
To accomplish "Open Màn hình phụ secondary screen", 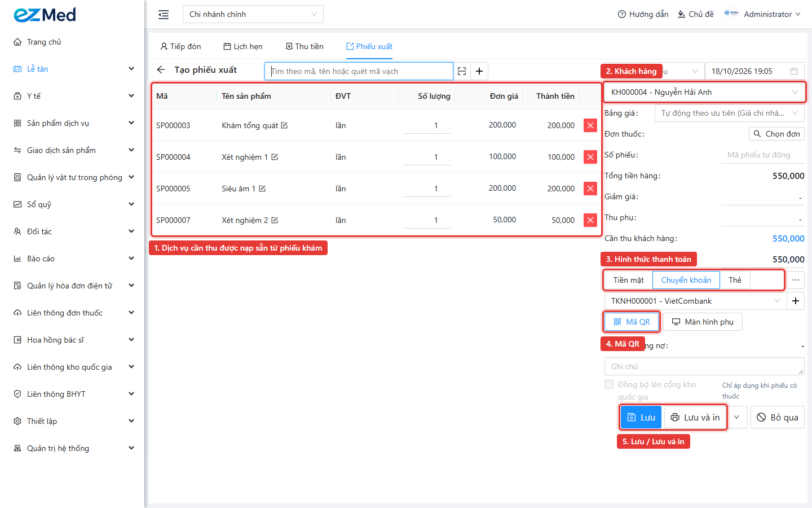I will click(x=703, y=322).
